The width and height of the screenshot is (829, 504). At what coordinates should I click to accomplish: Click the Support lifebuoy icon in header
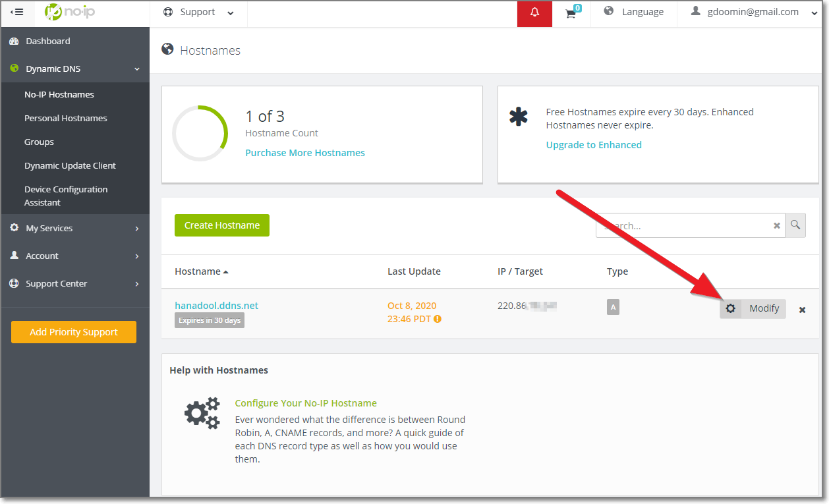coord(168,12)
